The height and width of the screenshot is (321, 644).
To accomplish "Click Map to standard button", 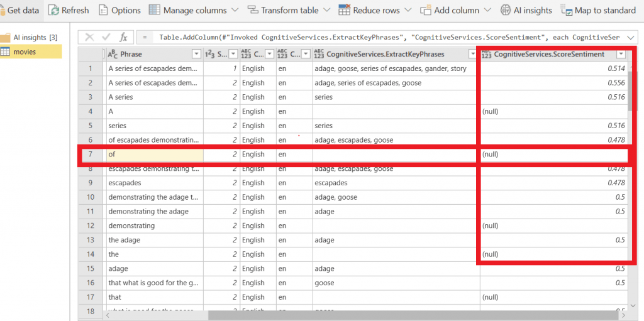I will pyautogui.click(x=599, y=10).
